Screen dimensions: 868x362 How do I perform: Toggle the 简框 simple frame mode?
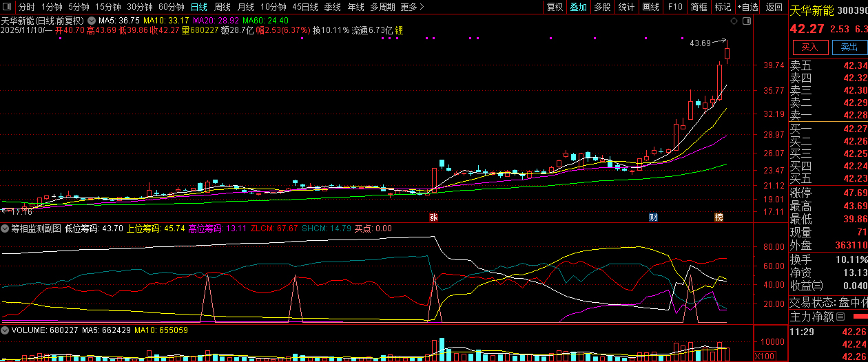click(x=699, y=7)
